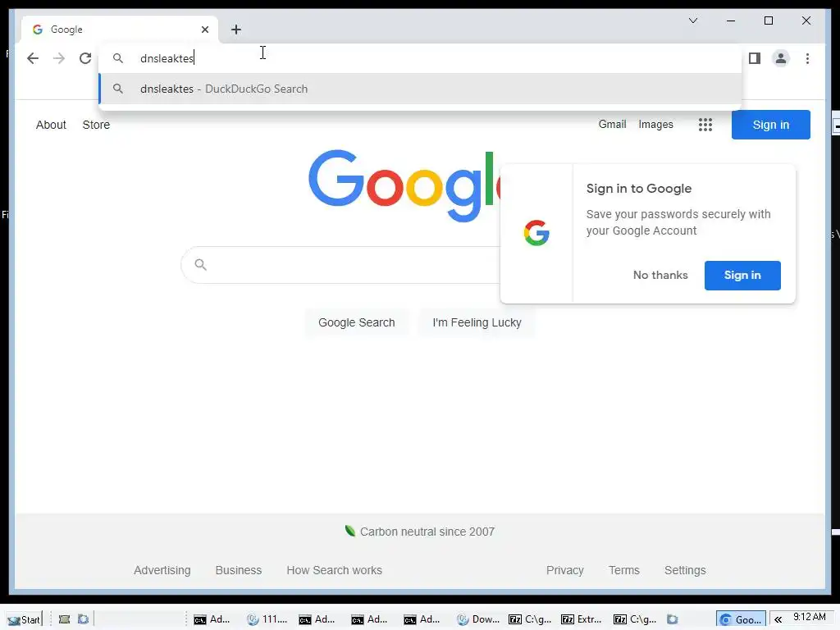Open the three-dot Chrome menu
The width and height of the screenshot is (840, 630).
[807, 58]
